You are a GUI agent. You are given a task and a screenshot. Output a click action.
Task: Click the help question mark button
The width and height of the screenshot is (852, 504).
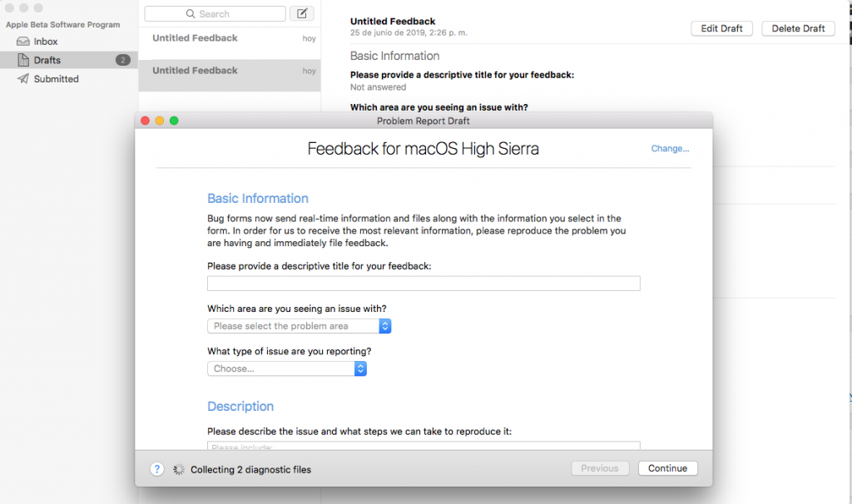pyautogui.click(x=156, y=469)
